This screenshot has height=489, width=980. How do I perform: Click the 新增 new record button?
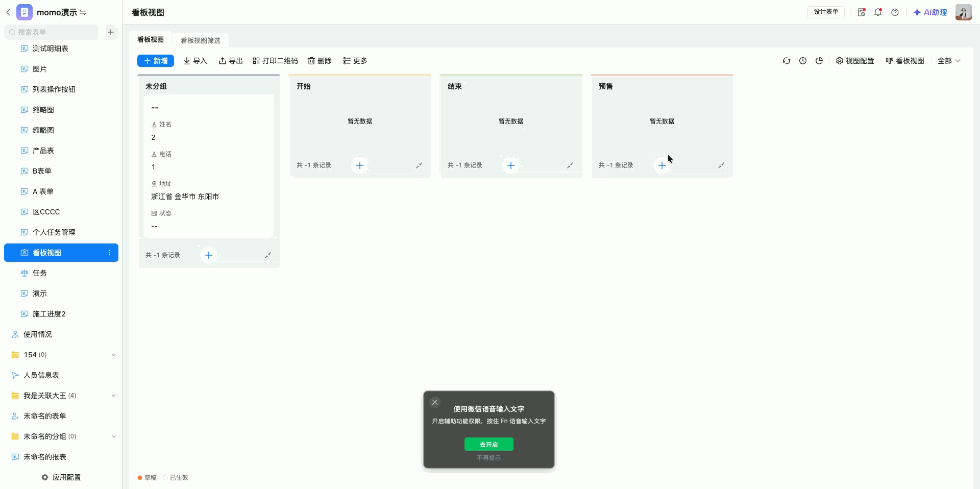156,61
